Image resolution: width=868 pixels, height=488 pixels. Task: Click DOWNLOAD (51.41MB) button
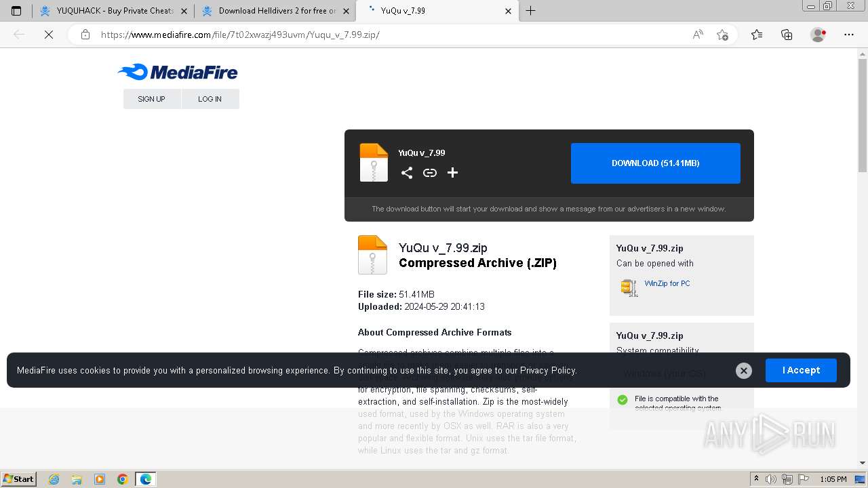[656, 163]
